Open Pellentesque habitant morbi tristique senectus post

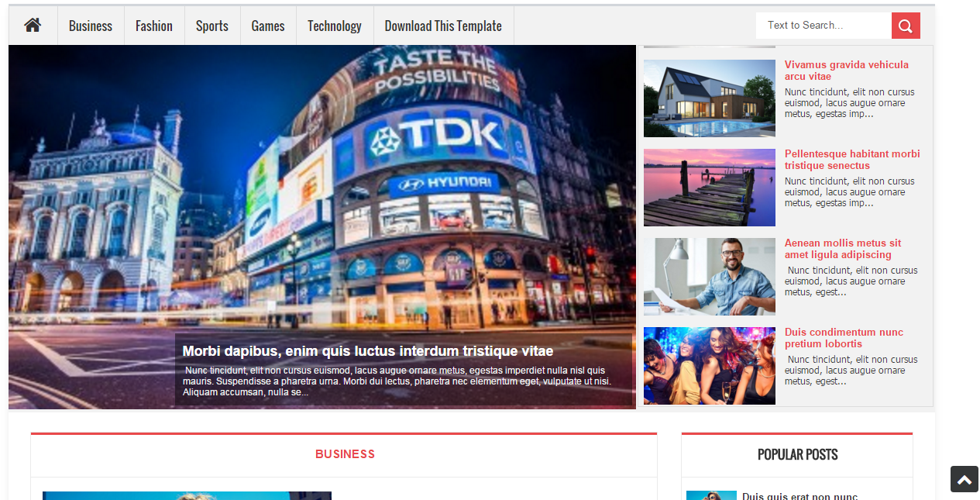click(x=852, y=160)
